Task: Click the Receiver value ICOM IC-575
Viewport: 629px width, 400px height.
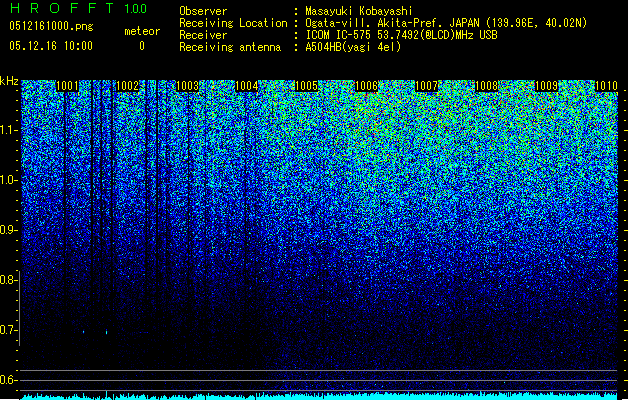Action: coord(339,35)
